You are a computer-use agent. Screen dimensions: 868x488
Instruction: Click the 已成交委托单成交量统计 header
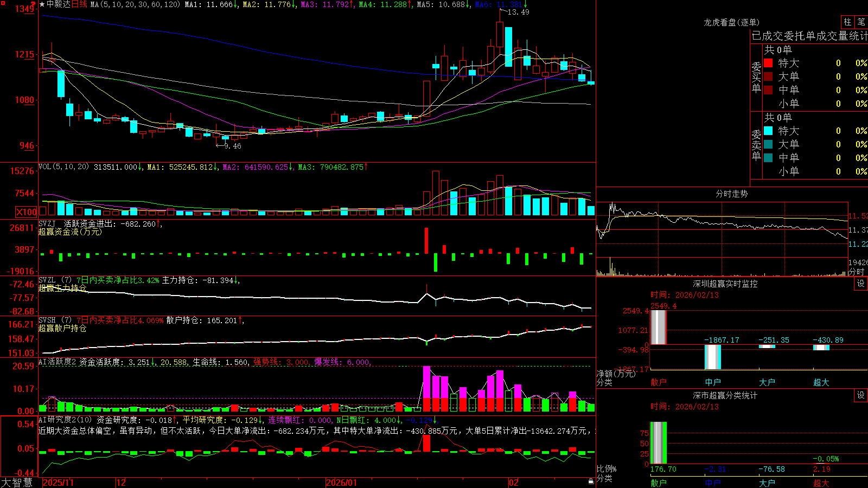(809, 36)
